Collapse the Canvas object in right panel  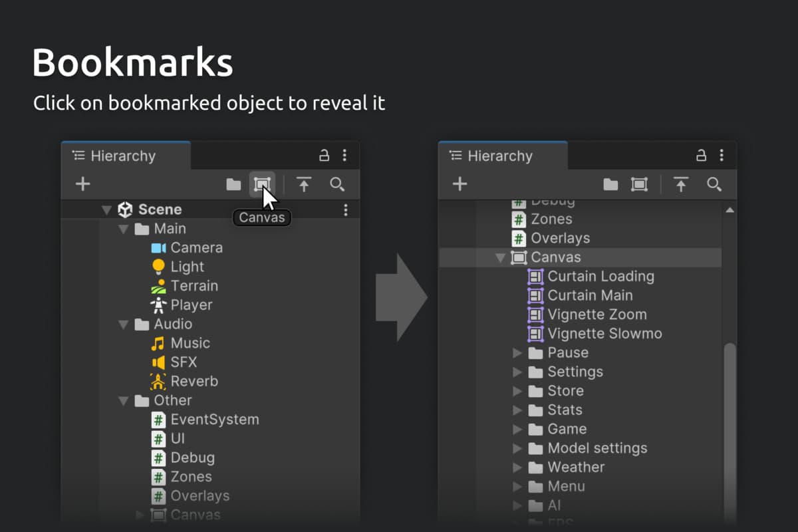point(500,258)
